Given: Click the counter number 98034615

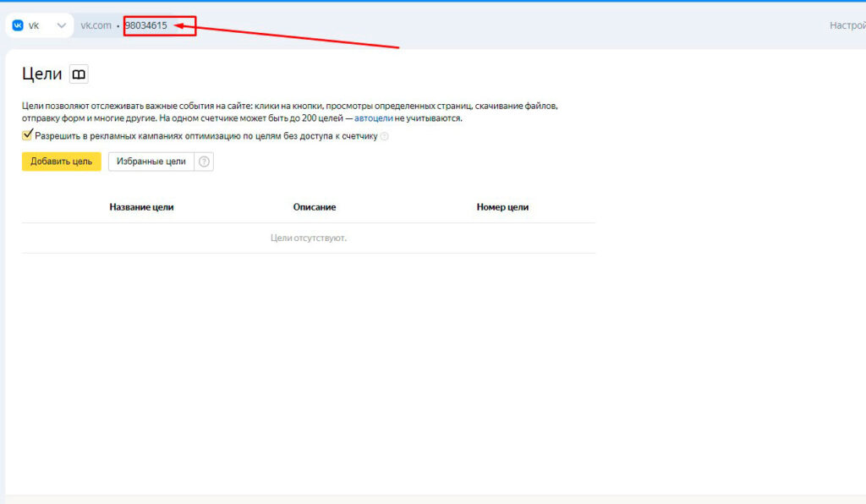Looking at the screenshot, I should tap(145, 25).
